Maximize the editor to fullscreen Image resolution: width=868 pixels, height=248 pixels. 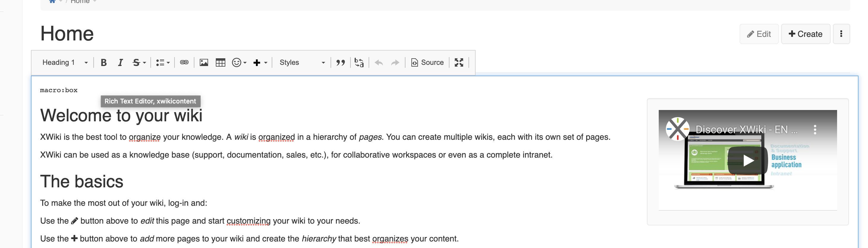point(459,62)
